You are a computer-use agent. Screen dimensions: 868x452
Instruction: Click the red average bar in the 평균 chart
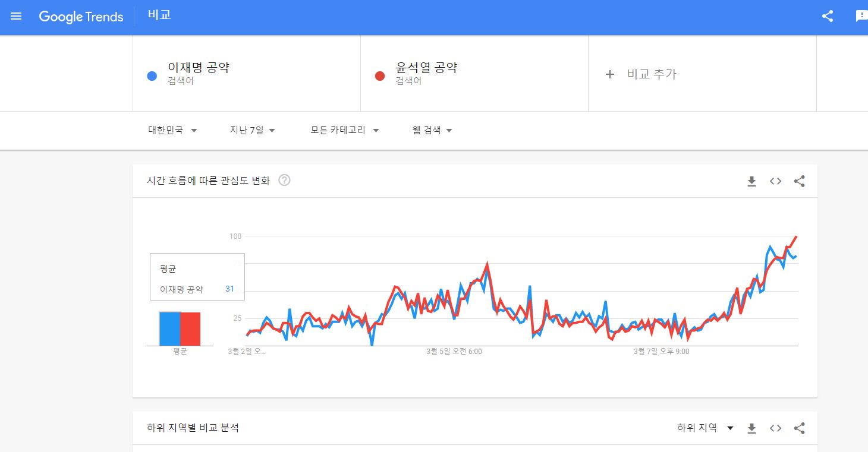point(190,329)
